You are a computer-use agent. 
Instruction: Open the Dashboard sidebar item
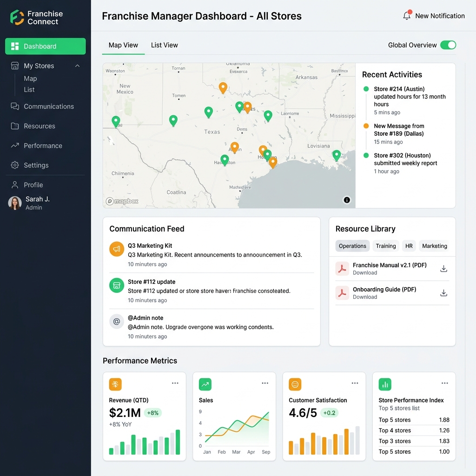coord(45,46)
